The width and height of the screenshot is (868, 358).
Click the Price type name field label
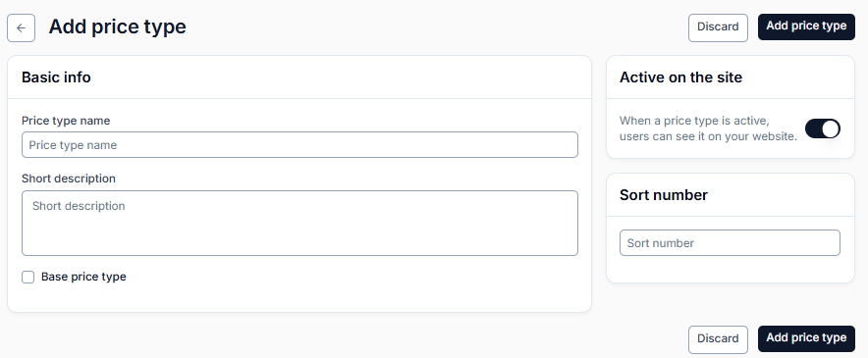point(66,120)
